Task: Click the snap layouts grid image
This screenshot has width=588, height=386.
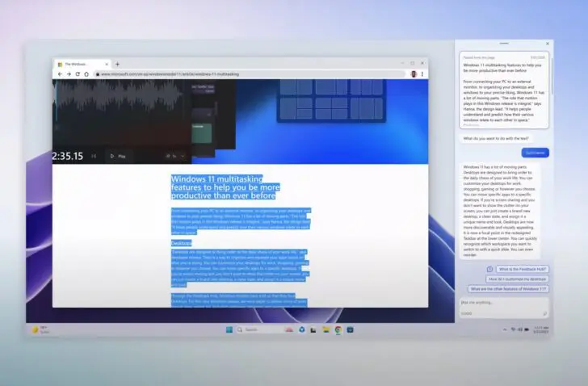Action: [331, 100]
